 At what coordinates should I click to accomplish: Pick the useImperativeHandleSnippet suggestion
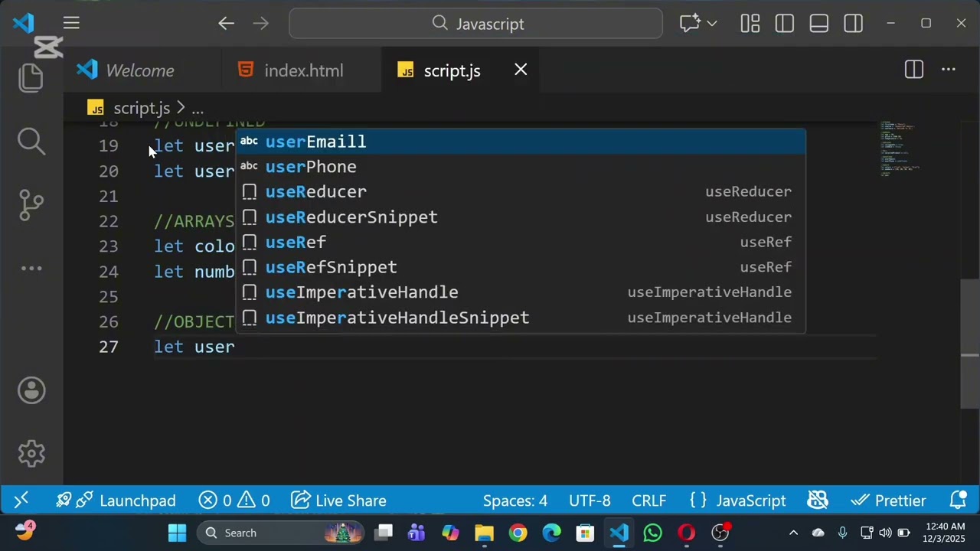(x=521, y=318)
